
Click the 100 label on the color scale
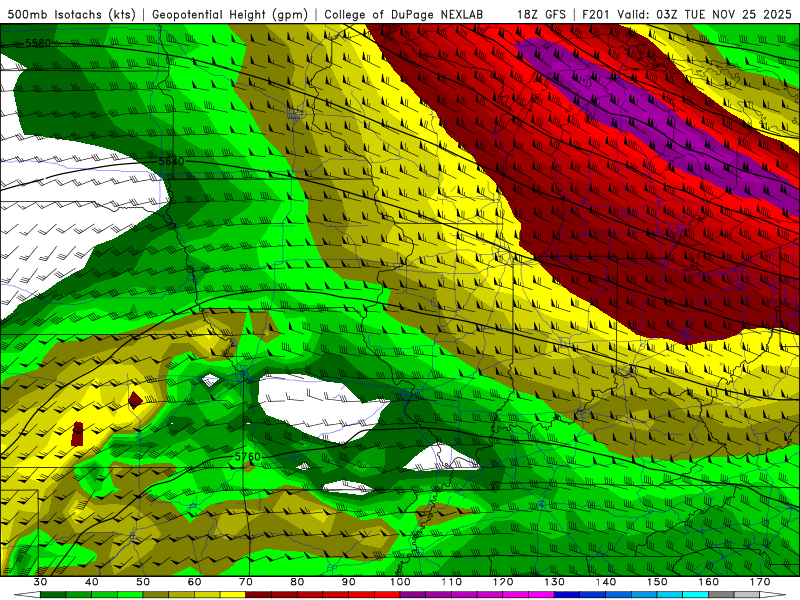click(400, 582)
